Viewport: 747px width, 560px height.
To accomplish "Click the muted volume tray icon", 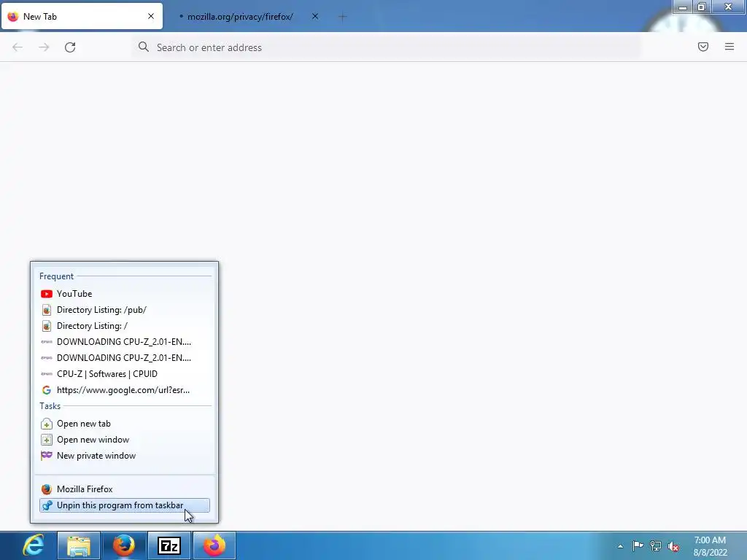I will click(673, 547).
